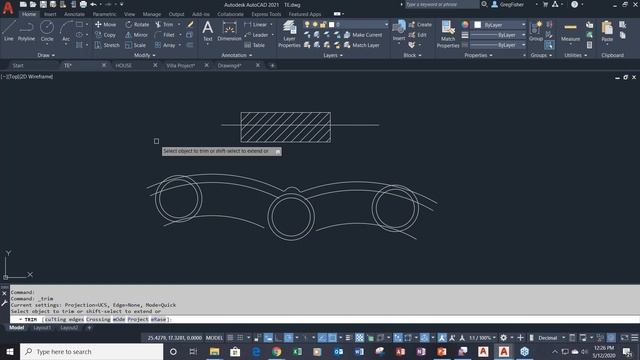Choose the Crossing option in command line
Image resolution: width=640 pixels, height=360 pixels.
pos(98,320)
